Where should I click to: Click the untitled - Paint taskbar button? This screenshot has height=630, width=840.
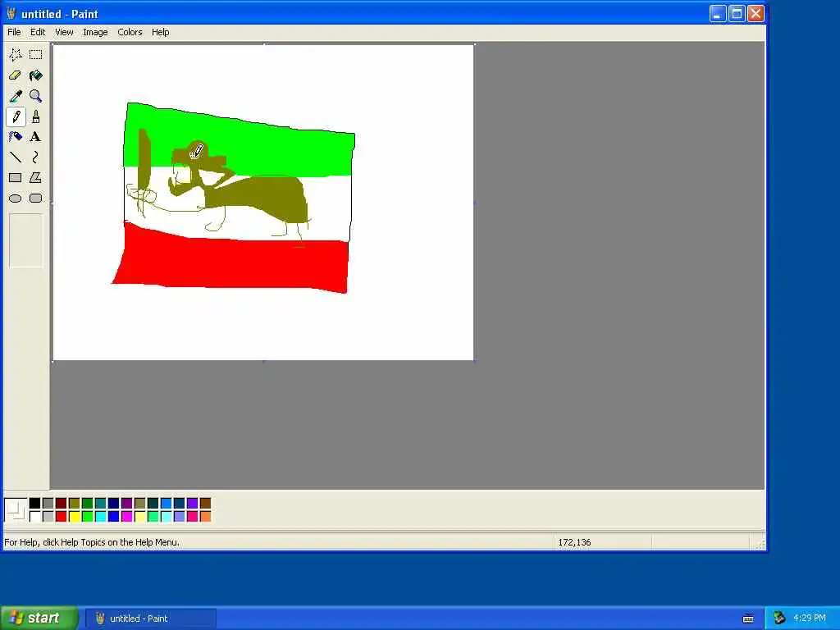152,619
